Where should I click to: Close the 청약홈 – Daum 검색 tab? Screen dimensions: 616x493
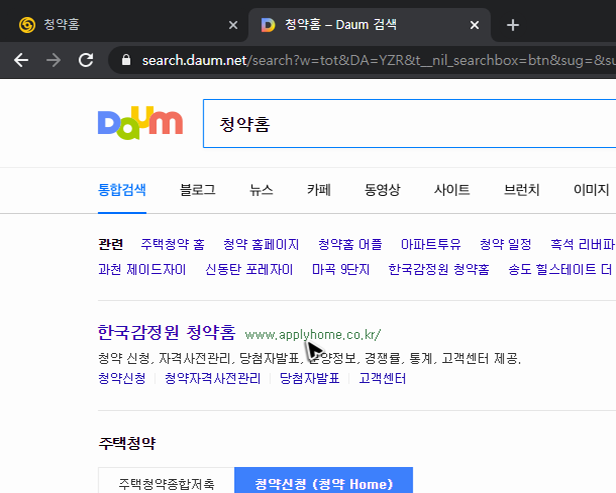475,25
